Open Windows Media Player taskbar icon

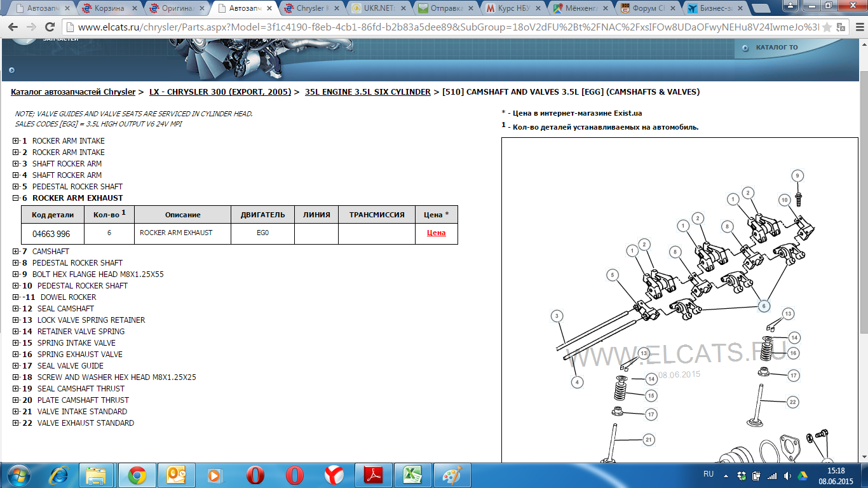click(x=214, y=475)
